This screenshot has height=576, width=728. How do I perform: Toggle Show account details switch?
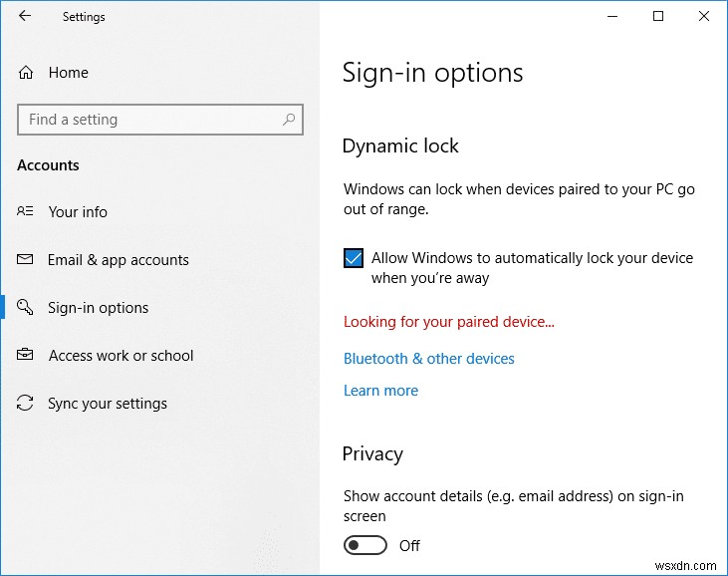coord(365,545)
